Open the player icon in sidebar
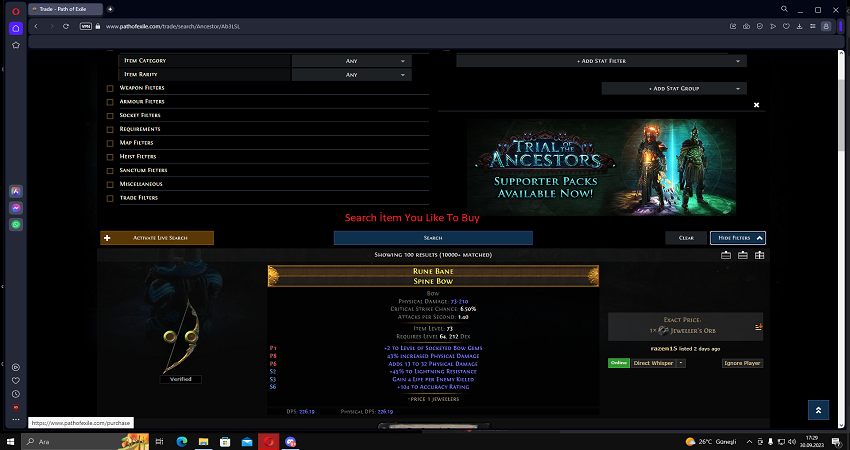 [16, 367]
